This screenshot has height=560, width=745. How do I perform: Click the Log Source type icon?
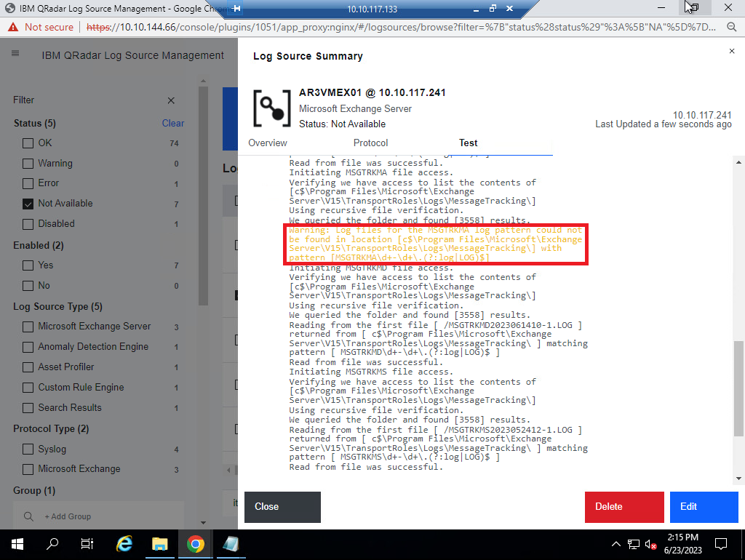click(272, 108)
